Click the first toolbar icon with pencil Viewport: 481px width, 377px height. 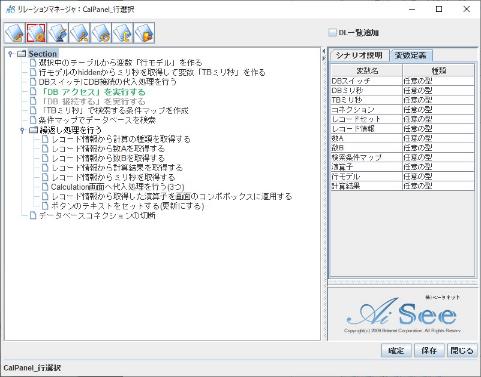15,33
